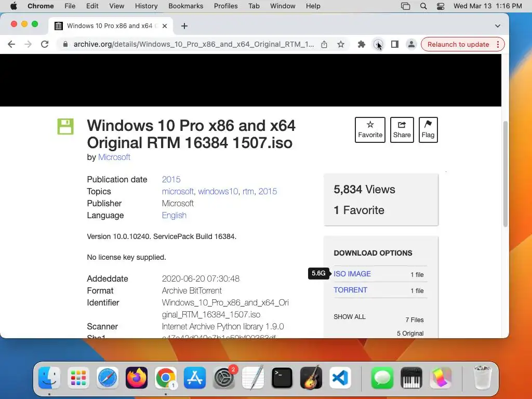This screenshot has height=399, width=532.
Task: Open the Bookmarks menu
Action: point(185,6)
